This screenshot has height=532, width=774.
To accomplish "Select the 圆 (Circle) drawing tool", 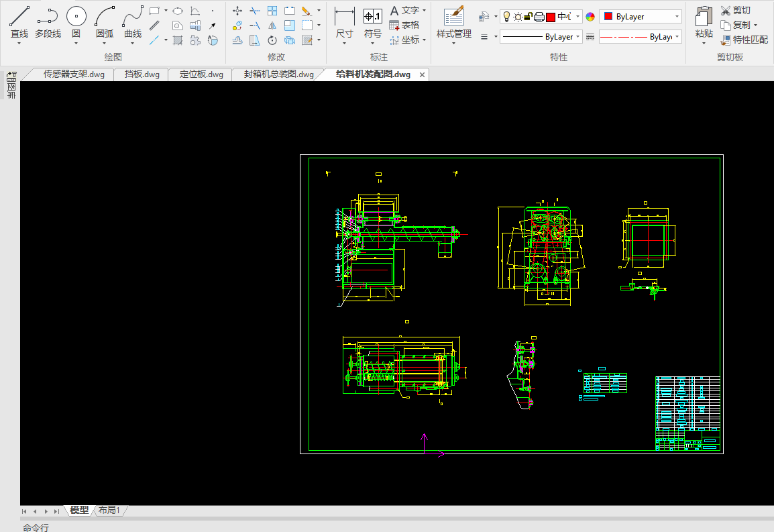I will point(76,17).
